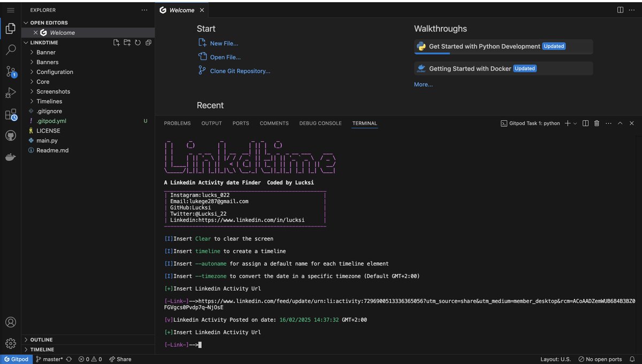Add a new terminal with plus icon
Screen dimensions: 642x364
tap(568, 123)
